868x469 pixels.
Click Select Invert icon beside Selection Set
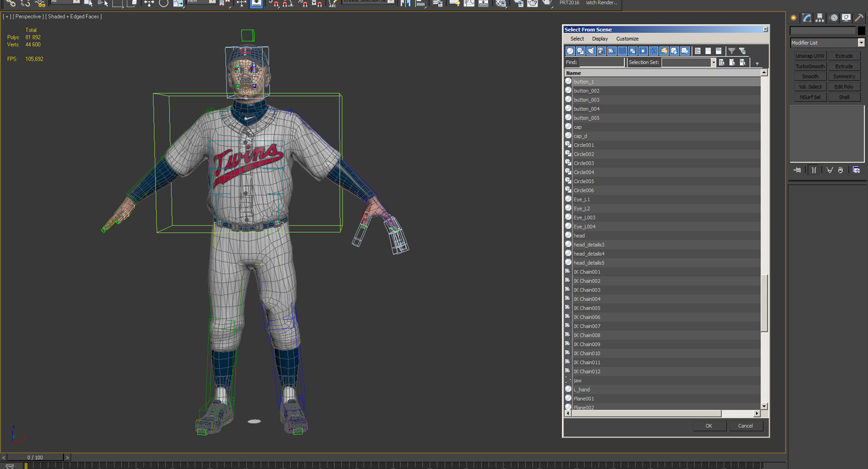742,62
